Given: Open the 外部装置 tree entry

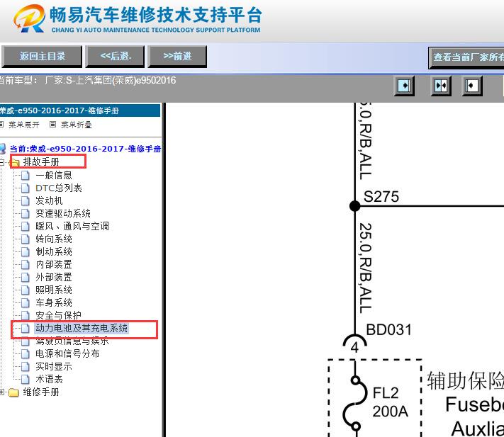Looking at the screenshot, I should 54,277.
